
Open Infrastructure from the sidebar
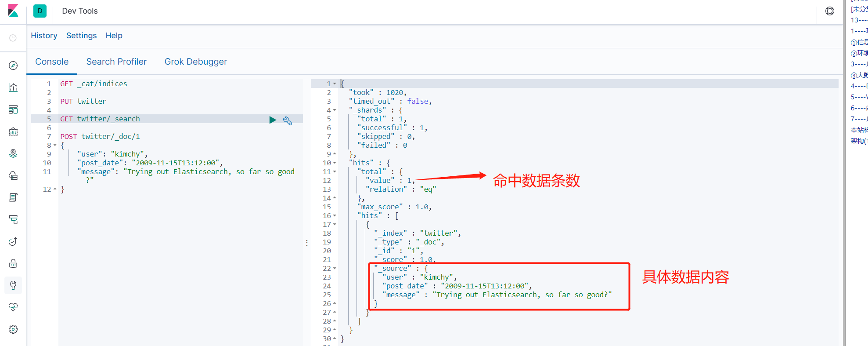click(13, 175)
